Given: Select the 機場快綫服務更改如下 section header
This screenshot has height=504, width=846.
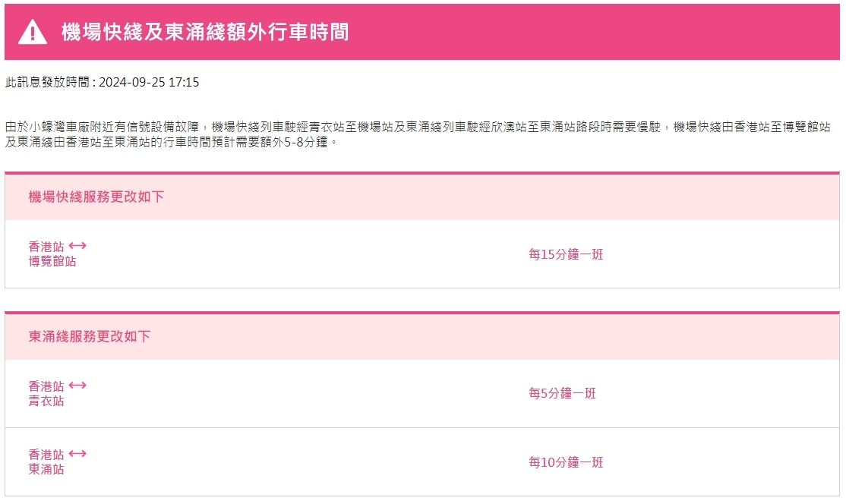Looking at the screenshot, I should point(96,197).
